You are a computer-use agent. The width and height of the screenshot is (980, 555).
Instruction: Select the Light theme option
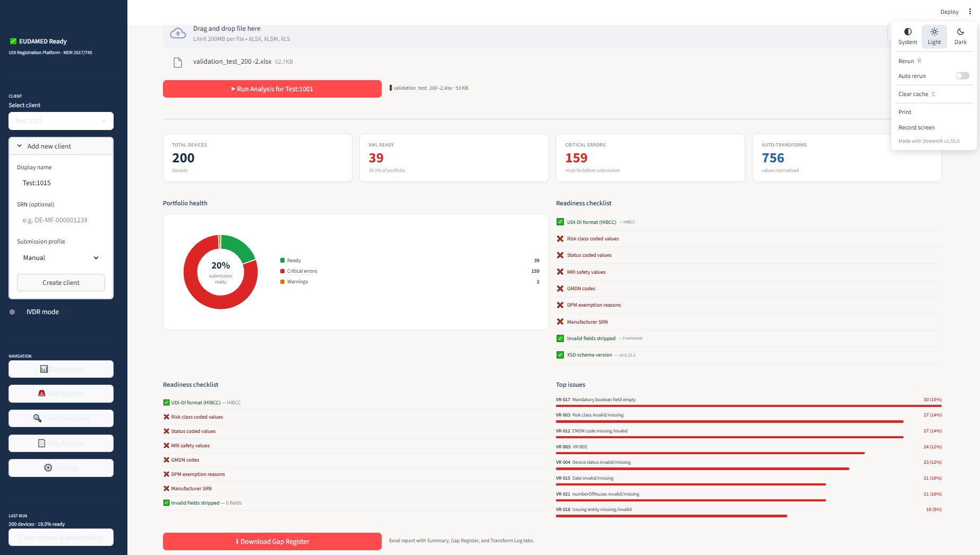pyautogui.click(x=934, y=36)
